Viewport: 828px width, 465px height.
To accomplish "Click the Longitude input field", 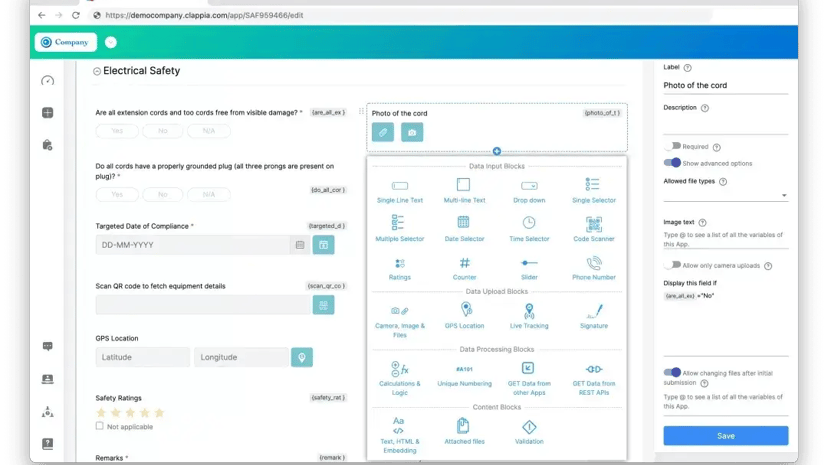I will [241, 357].
